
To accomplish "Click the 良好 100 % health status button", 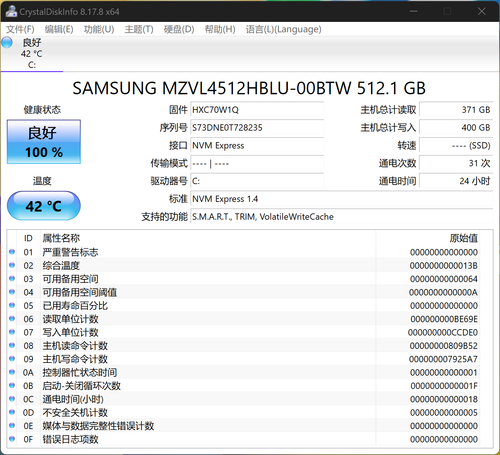I will [44, 142].
